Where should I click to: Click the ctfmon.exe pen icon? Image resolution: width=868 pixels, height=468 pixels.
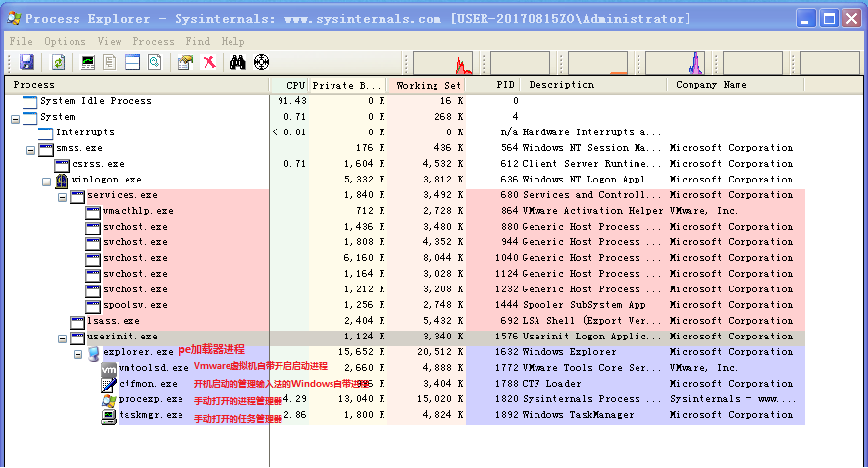click(x=109, y=385)
